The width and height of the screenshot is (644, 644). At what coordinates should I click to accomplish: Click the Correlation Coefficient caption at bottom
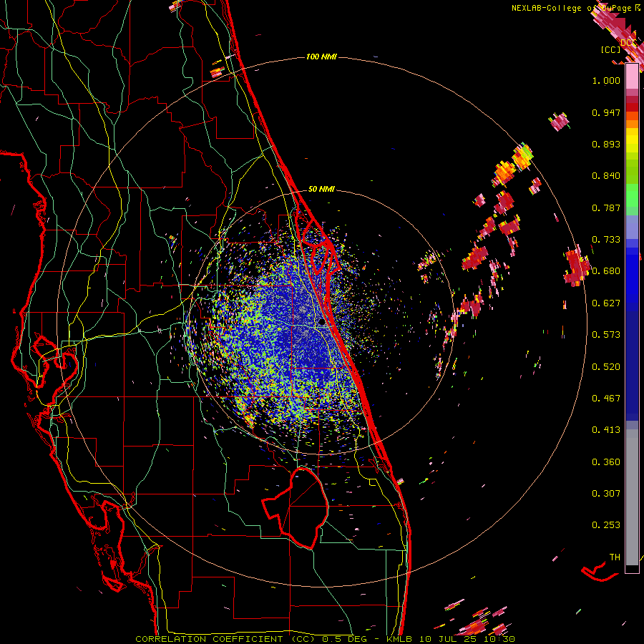click(325, 639)
